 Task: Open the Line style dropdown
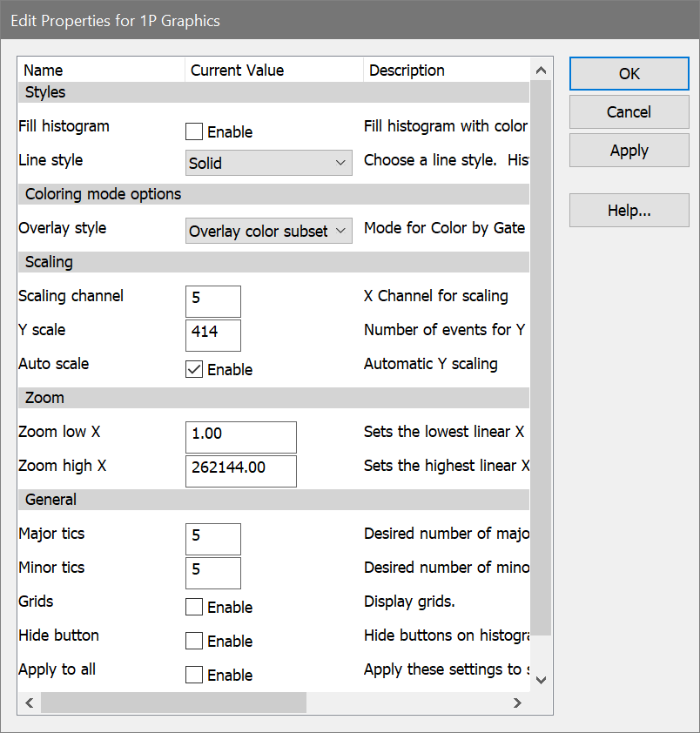pyautogui.click(x=269, y=163)
